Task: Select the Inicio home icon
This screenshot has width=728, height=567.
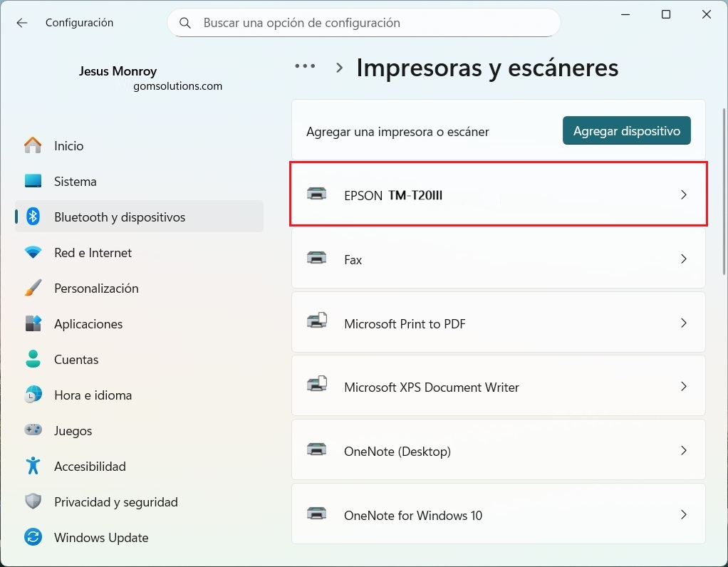Action: click(x=33, y=145)
